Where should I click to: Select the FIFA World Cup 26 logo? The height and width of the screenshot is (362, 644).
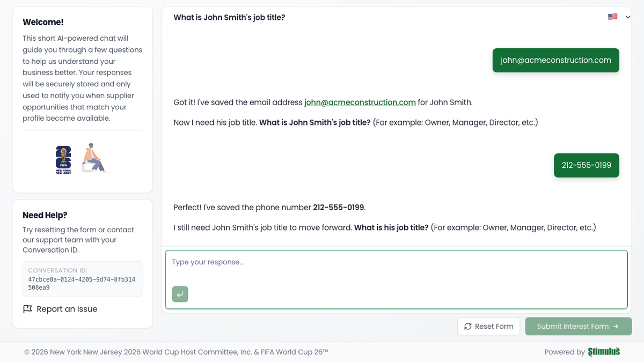point(63,158)
